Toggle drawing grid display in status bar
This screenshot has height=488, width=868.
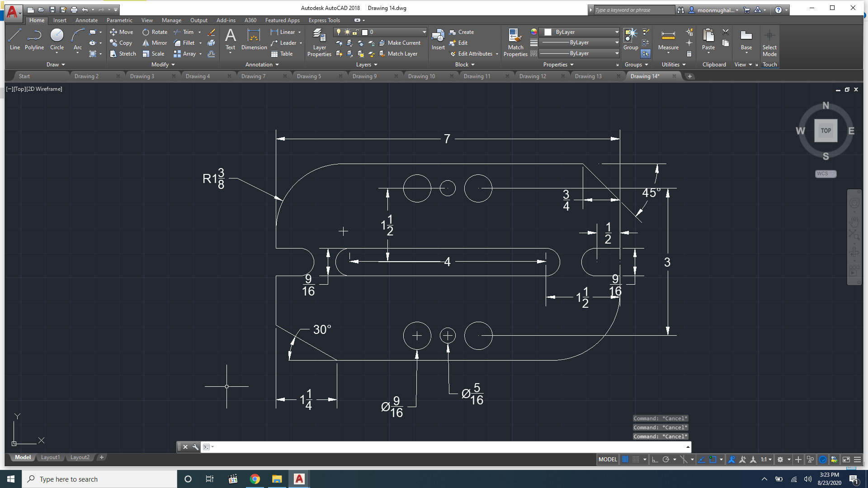coord(625,460)
